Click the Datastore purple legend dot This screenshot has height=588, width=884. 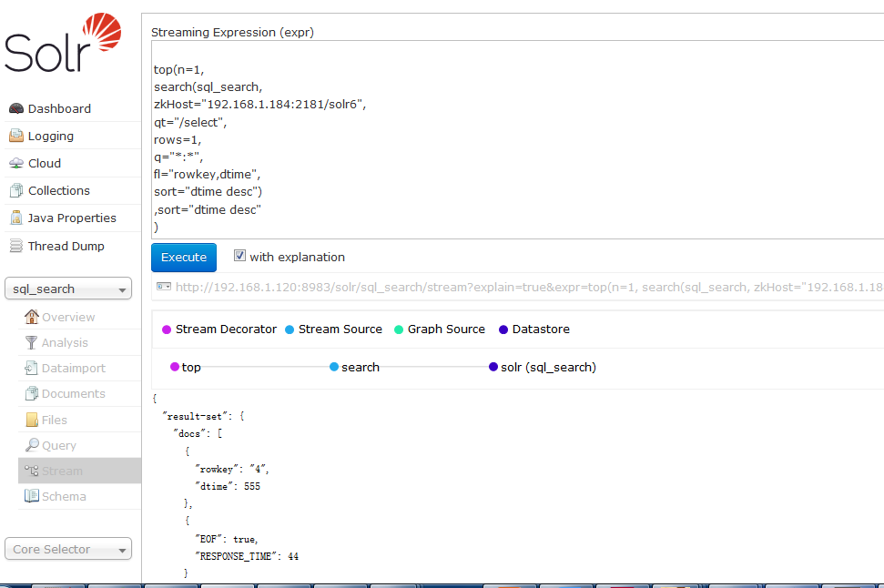(x=503, y=329)
